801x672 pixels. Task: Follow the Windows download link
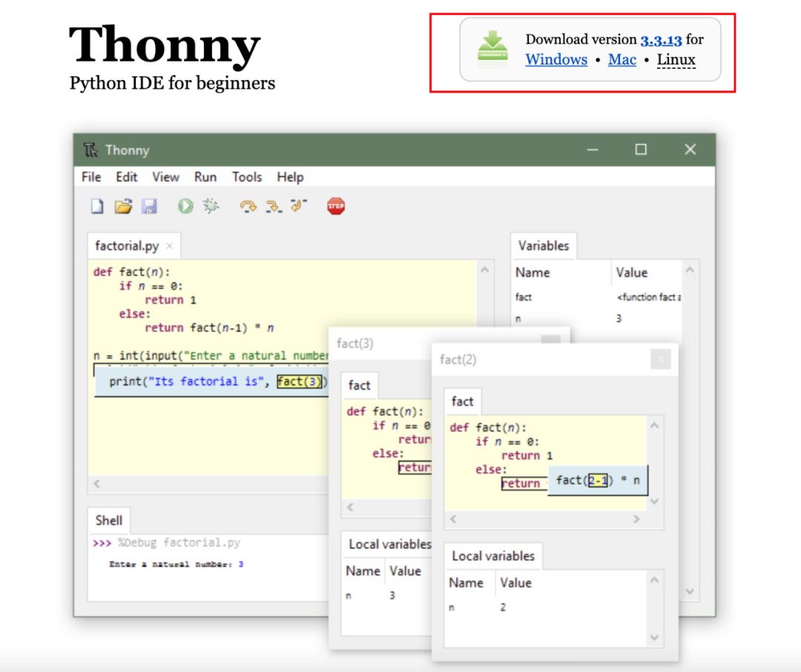(556, 59)
